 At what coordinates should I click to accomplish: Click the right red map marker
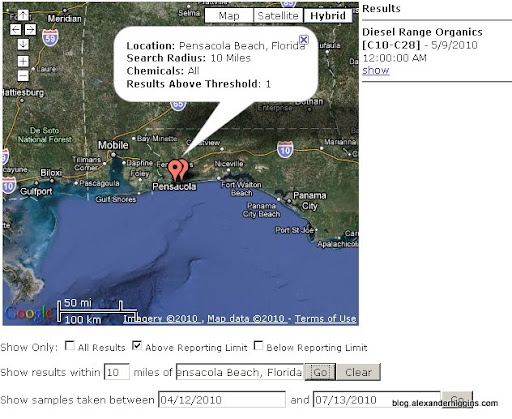click(x=183, y=167)
